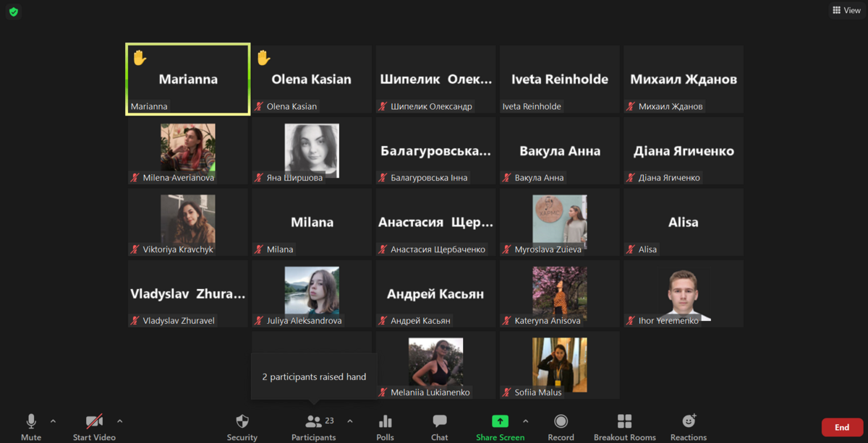Expand the arrow beside Participants count
This screenshot has width=868, height=443.
(350, 421)
